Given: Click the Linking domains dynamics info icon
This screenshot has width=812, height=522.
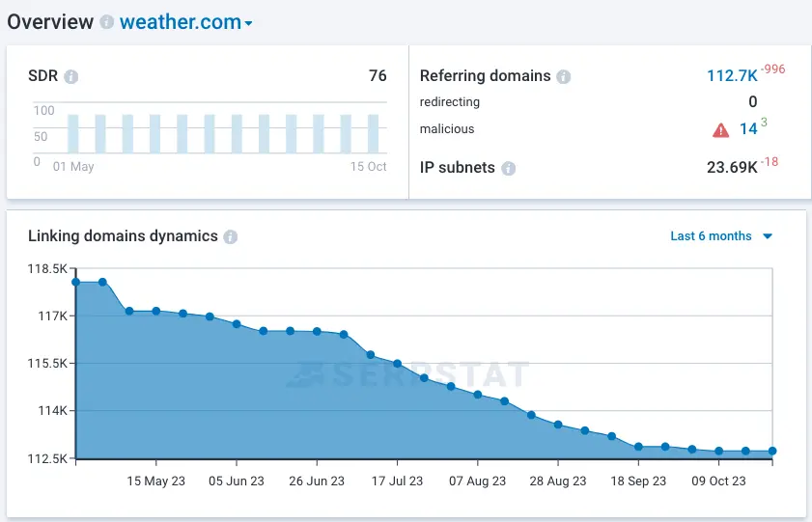Looking at the screenshot, I should coord(231,236).
